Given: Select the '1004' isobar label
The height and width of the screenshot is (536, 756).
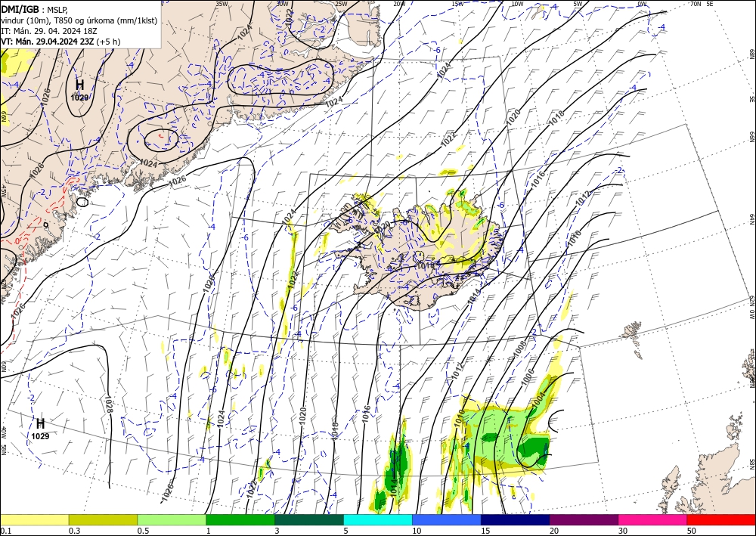Looking at the screenshot, I should coord(538,400).
